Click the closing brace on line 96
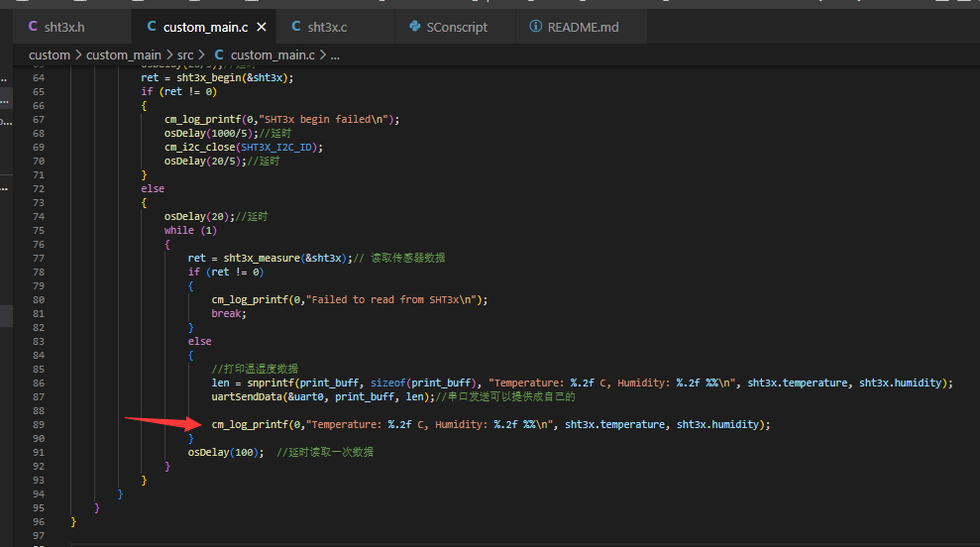This screenshot has width=980, height=547. pyautogui.click(x=73, y=521)
